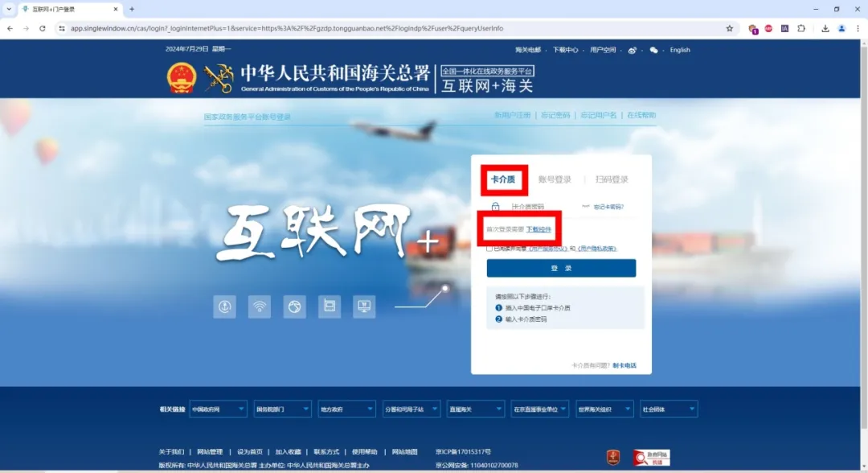Click 忘记用户名 link

coord(599,115)
